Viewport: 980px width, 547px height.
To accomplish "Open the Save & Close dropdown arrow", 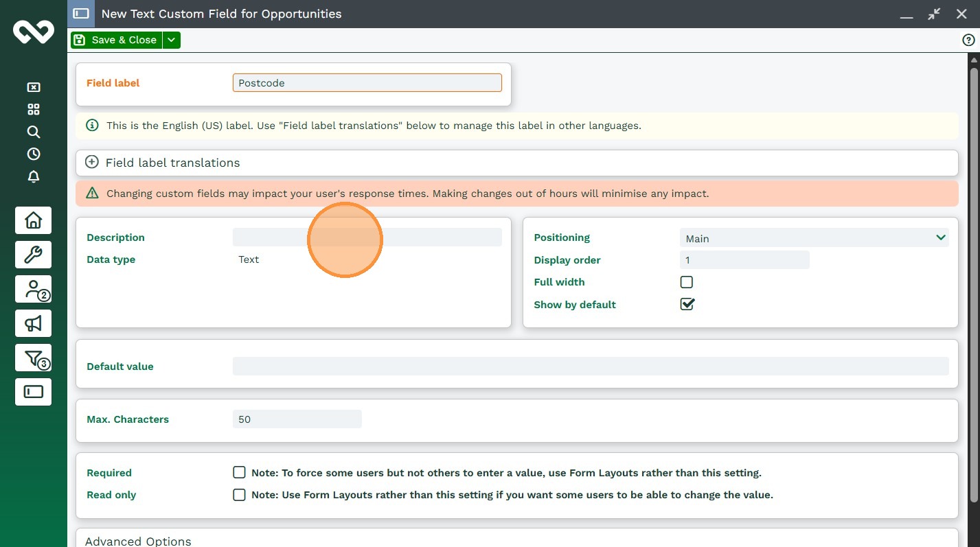I will click(172, 40).
